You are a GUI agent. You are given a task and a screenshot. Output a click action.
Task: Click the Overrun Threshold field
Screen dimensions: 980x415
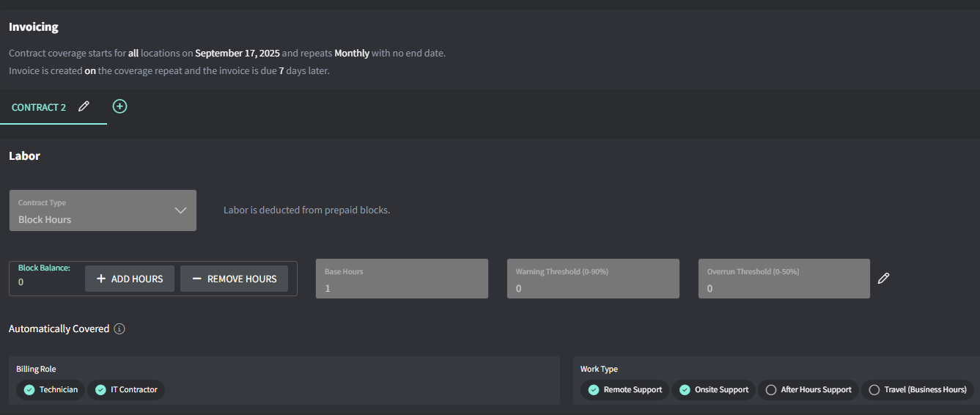[x=784, y=279]
